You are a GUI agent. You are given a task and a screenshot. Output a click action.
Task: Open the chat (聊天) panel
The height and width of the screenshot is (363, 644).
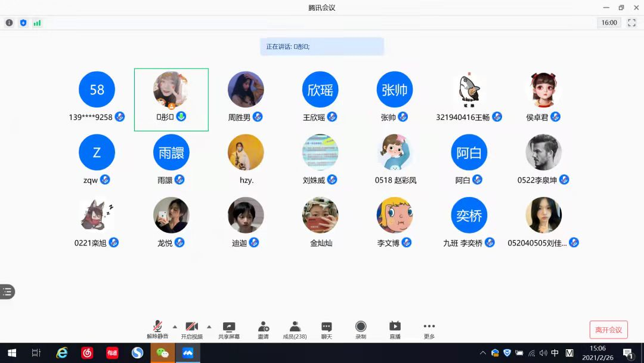click(x=327, y=330)
